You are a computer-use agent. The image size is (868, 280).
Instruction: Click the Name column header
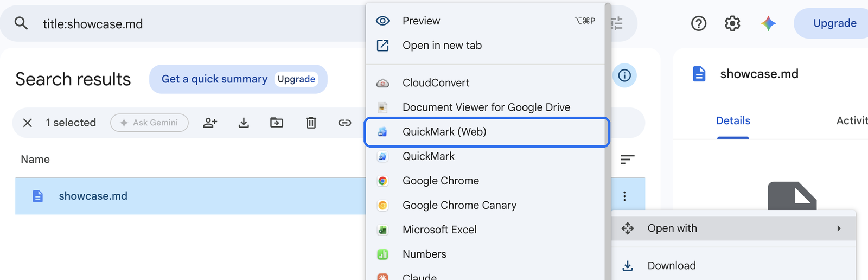click(35, 159)
